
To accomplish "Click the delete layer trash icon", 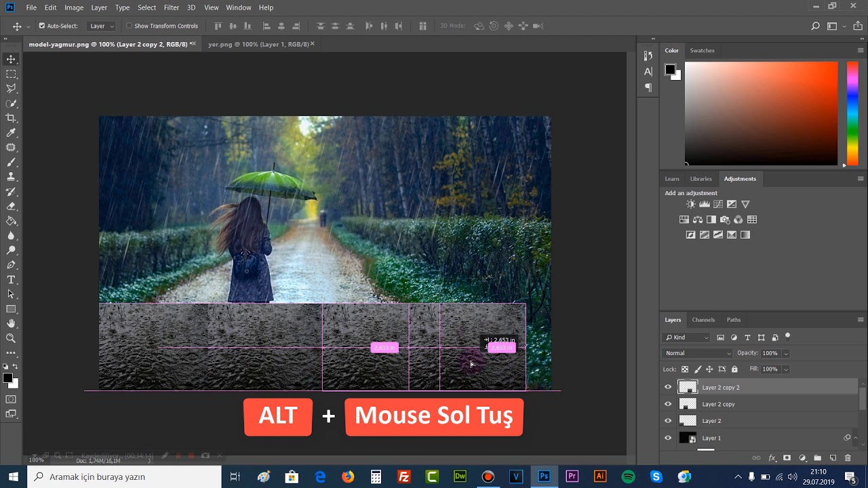I will coord(848,458).
